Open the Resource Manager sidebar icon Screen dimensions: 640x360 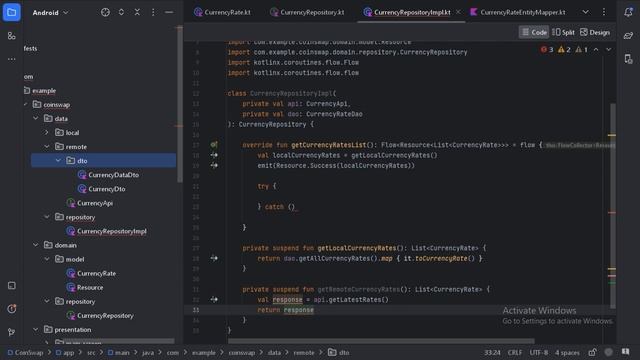point(11,36)
